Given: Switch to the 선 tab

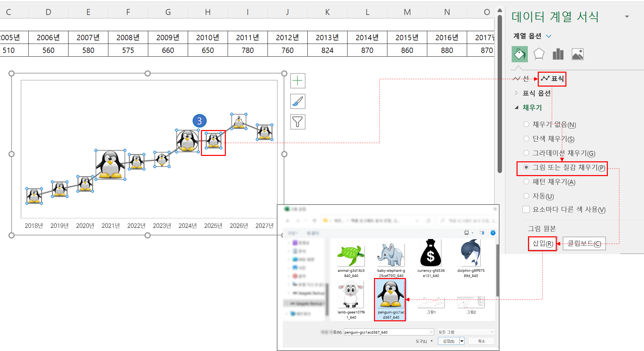Looking at the screenshot, I should [521, 79].
